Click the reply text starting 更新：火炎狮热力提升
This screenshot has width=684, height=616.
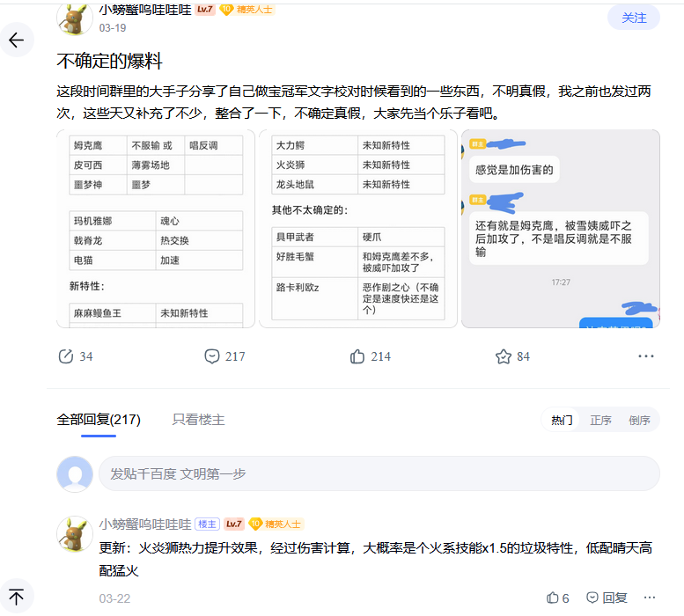376,559
